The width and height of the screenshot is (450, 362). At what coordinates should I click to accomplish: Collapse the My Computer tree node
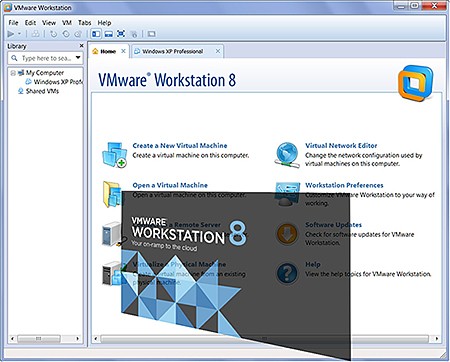click(13, 73)
